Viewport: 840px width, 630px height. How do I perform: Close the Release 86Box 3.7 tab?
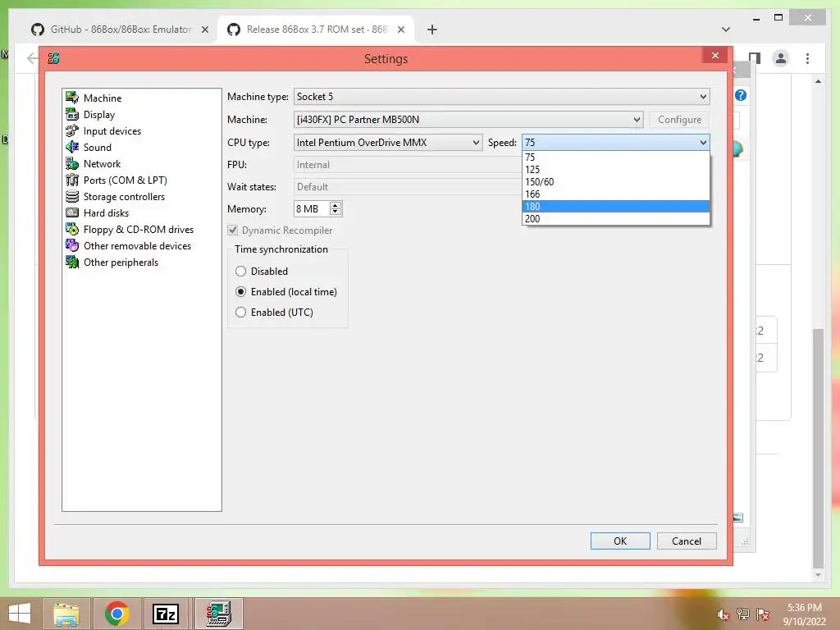coord(400,30)
